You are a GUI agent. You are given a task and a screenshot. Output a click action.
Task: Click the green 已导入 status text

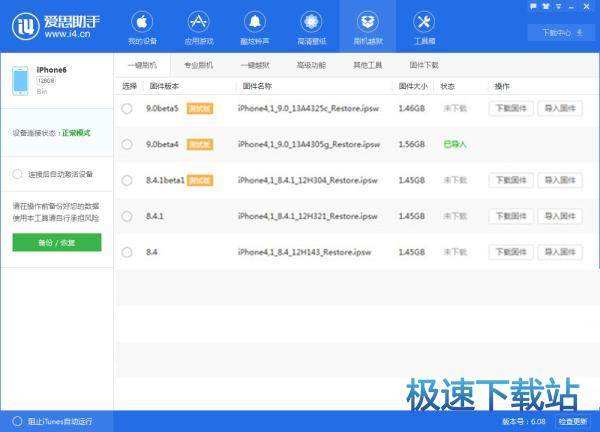(x=455, y=144)
